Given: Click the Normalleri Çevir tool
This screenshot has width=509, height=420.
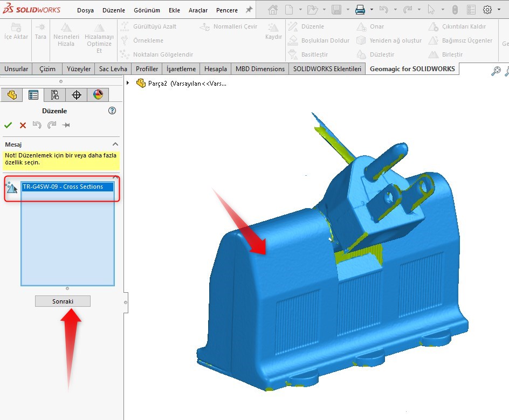Looking at the screenshot, I should click(229, 26).
